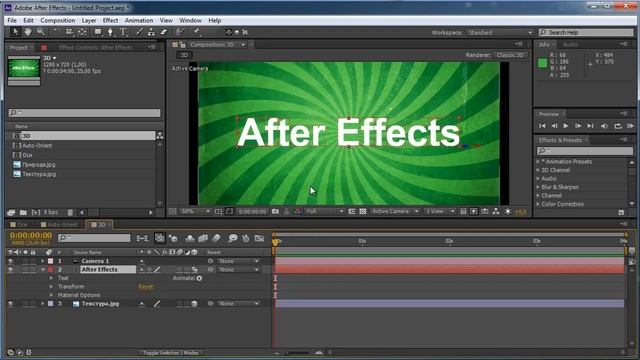Viewport: 640px width, 360px height.
Task: Open the 50% magnification dropdown
Action: [x=195, y=211]
